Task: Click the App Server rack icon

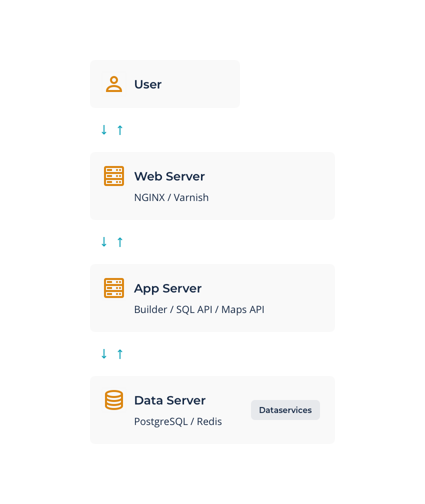Action: 114,288
